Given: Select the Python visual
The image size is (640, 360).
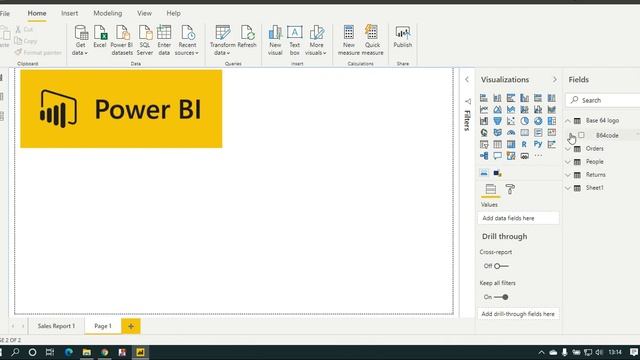Looking at the screenshot, I should (538, 144).
